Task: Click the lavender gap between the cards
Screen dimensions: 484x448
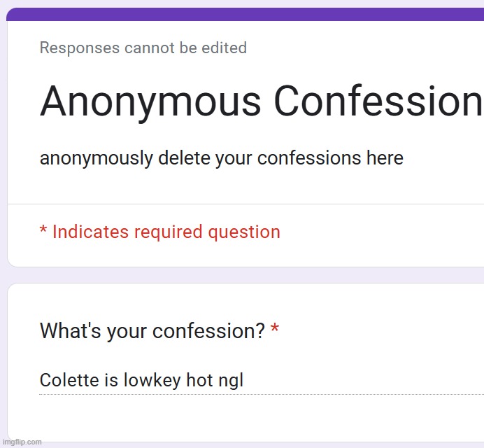Action: click(245, 275)
